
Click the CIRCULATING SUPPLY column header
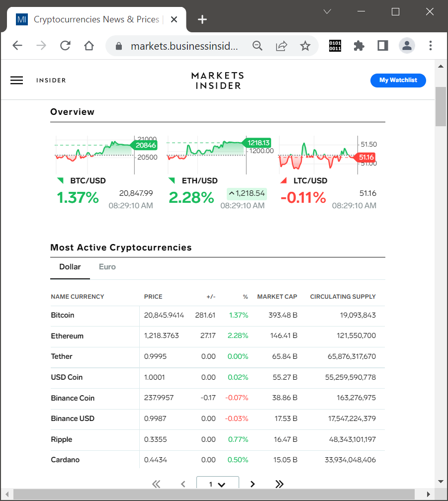click(343, 297)
